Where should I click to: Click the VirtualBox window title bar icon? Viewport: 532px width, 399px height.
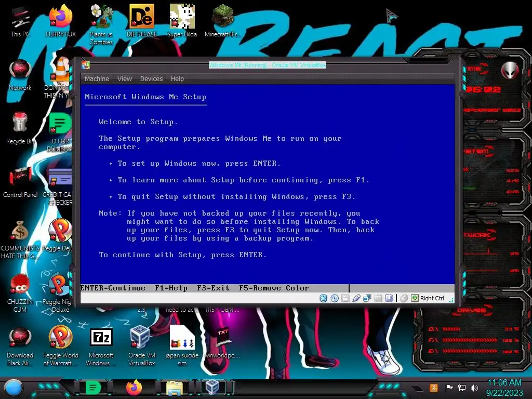click(x=86, y=65)
